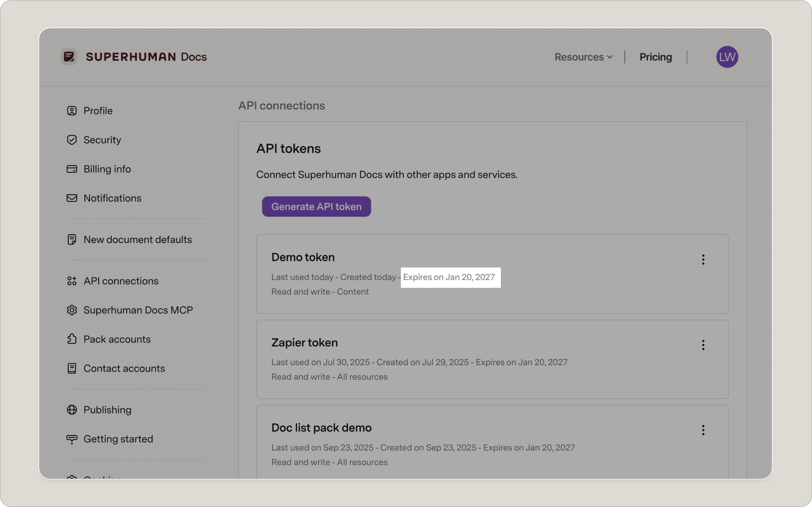Open the LW user avatar menu
Image resolution: width=812 pixels, height=507 pixels.
click(x=727, y=57)
